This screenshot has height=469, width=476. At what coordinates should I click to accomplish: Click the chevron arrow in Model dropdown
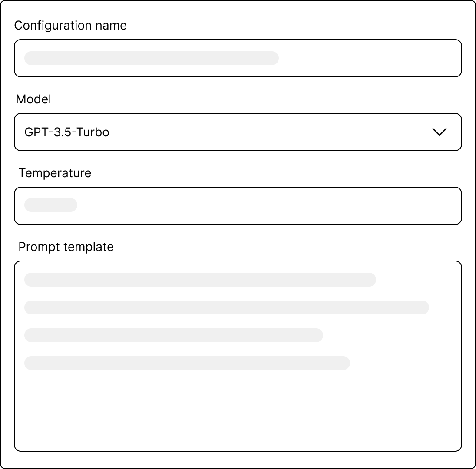click(440, 132)
